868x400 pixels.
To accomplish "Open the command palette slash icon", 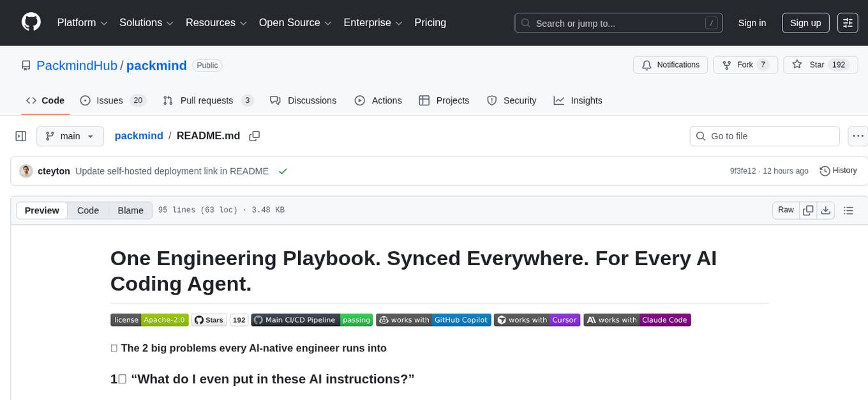I will click(x=711, y=22).
